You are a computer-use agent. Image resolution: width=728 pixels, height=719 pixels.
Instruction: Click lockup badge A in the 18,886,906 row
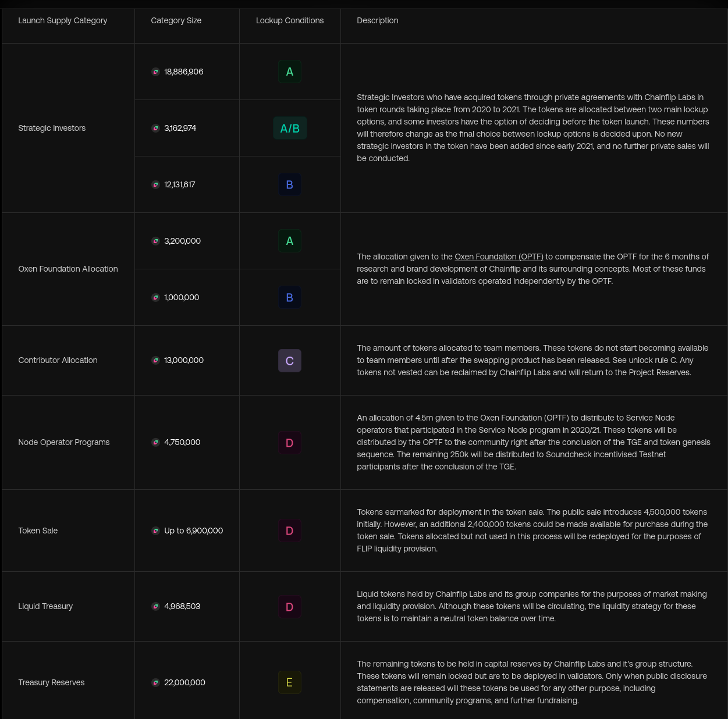click(290, 72)
